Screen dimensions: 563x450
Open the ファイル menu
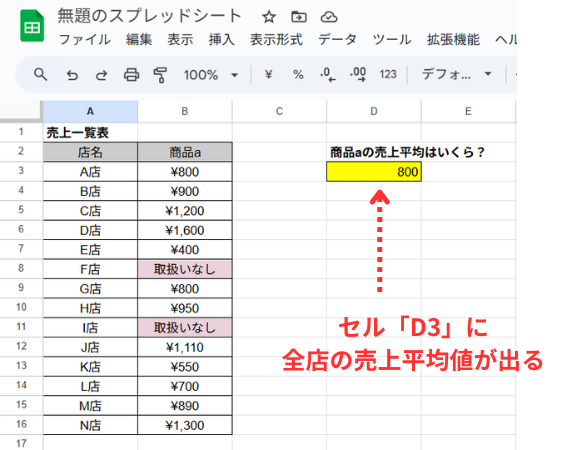(85, 40)
